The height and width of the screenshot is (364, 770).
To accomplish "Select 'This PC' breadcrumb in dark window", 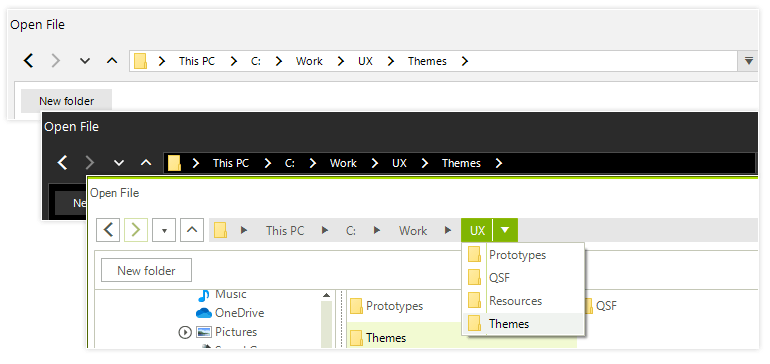I will 230,163.
